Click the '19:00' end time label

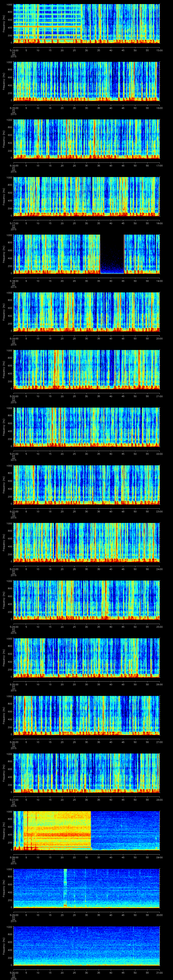click(x=159, y=281)
